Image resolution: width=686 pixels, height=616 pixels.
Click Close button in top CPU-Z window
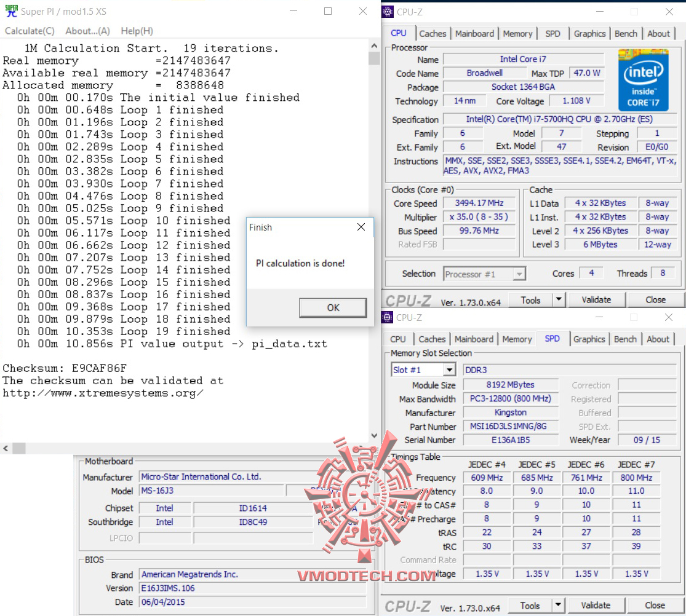tap(655, 301)
